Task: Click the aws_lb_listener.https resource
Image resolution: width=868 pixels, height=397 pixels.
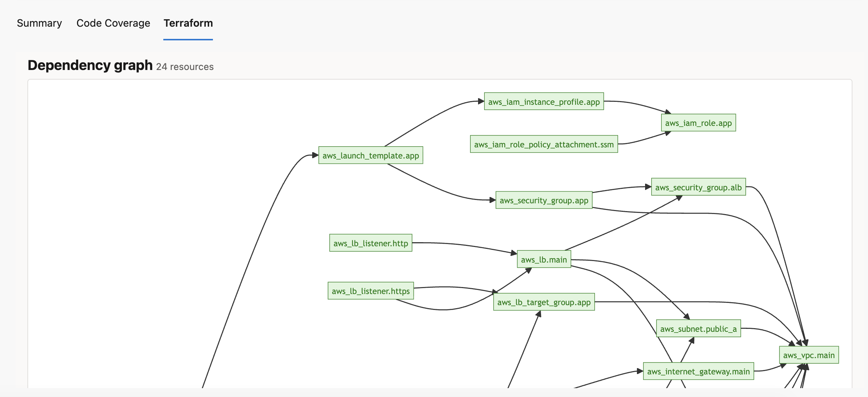Action: pyautogui.click(x=370, y=291)
